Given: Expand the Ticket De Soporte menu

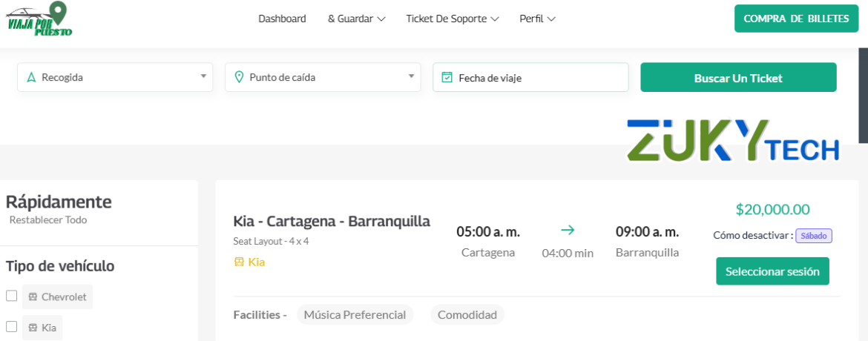Looking at the screenshot, I should pyautogui.click(x=452, y=19).
